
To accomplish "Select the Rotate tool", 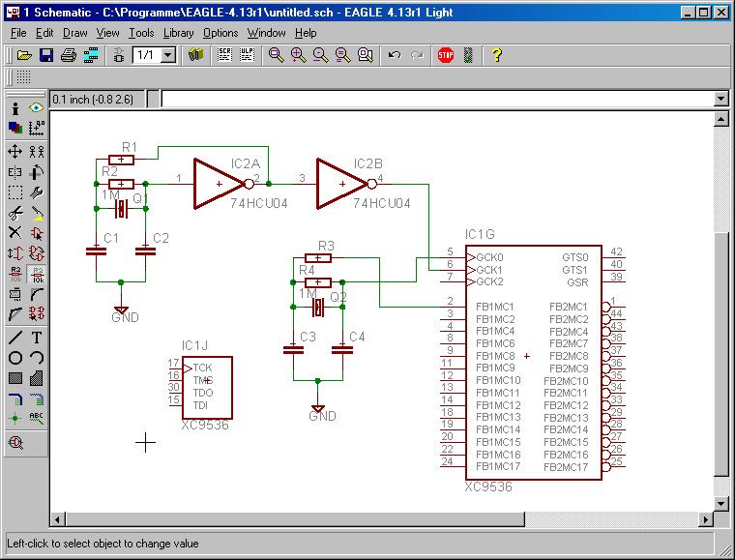I will point(36,172).
